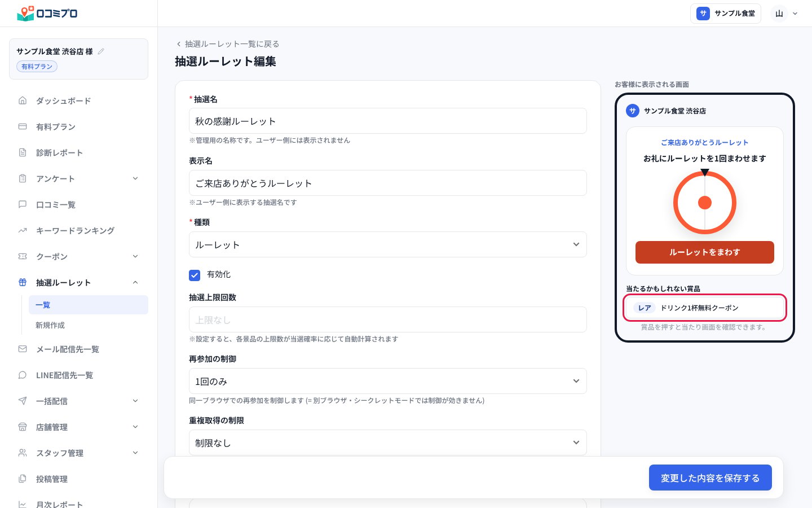Click the 口コミ一覧 speech bubble icon
812x508 pixels.
(x=23, y=204)
